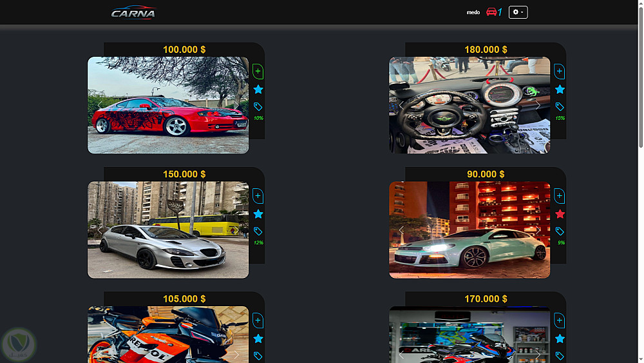
Task: Click the 150.000 $ price label
Action: 184,174
